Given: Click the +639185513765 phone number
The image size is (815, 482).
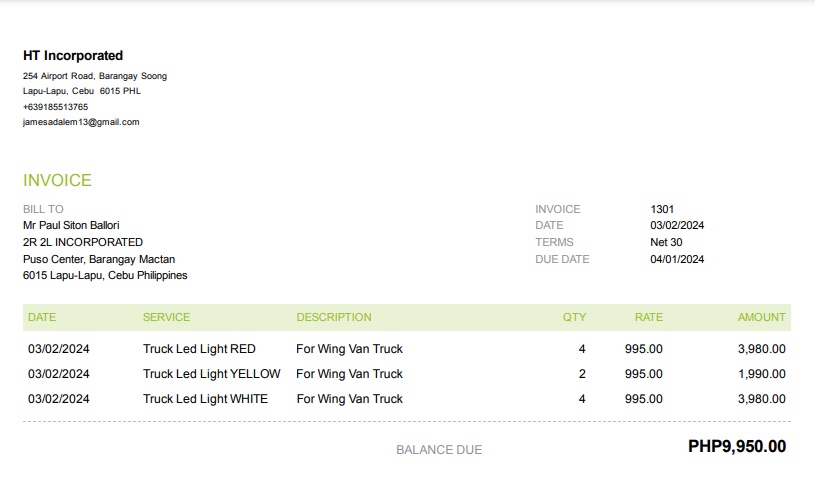Looking at the screenshot, I should point(55,107).
